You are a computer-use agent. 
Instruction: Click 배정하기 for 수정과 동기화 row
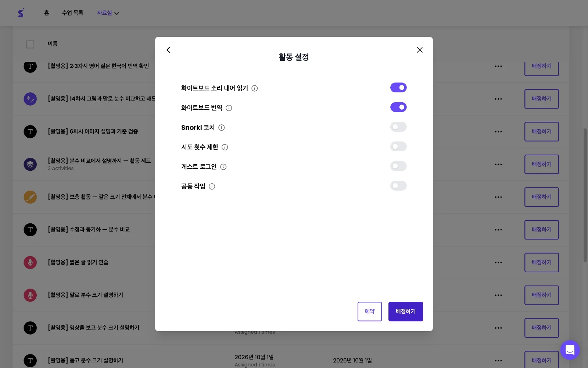(x=542, y=230)
